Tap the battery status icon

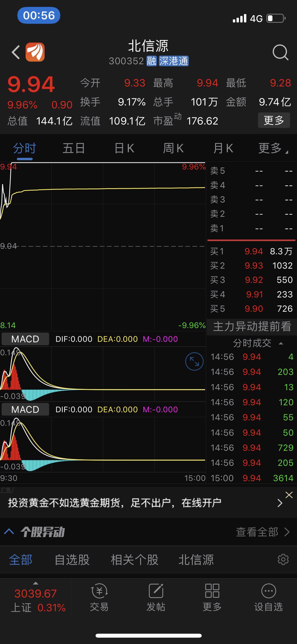click(x=276, y=19)
